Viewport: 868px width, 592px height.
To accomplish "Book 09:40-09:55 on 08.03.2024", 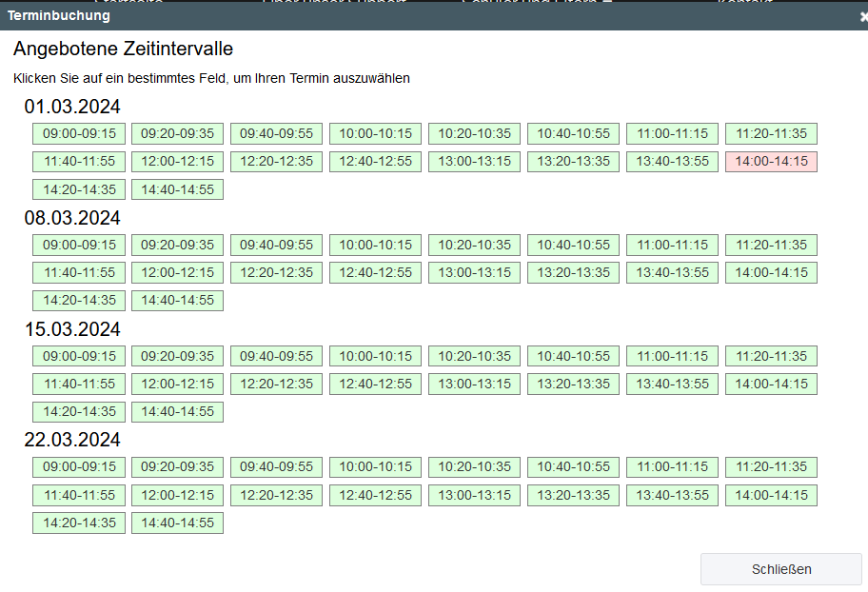I will point(276,245).
